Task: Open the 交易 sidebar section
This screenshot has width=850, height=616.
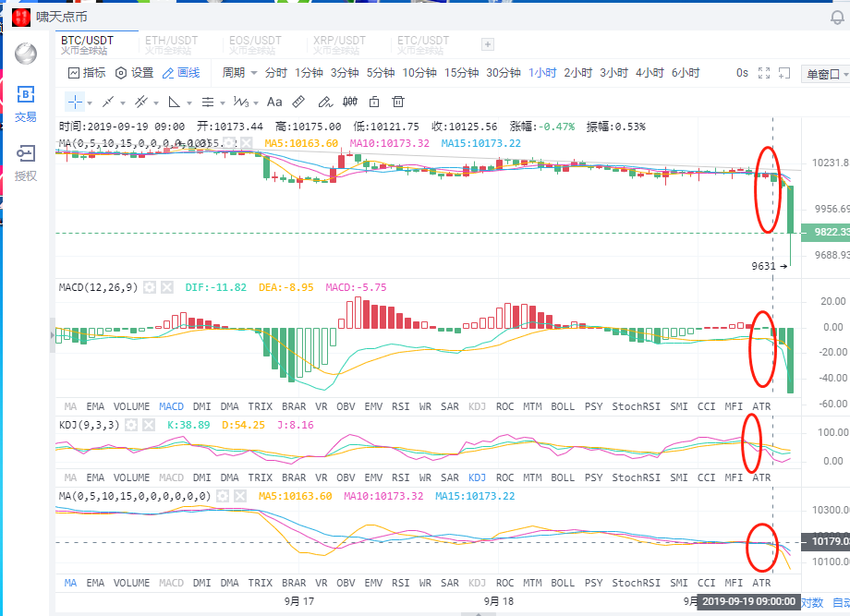Action: pos(26,104)
